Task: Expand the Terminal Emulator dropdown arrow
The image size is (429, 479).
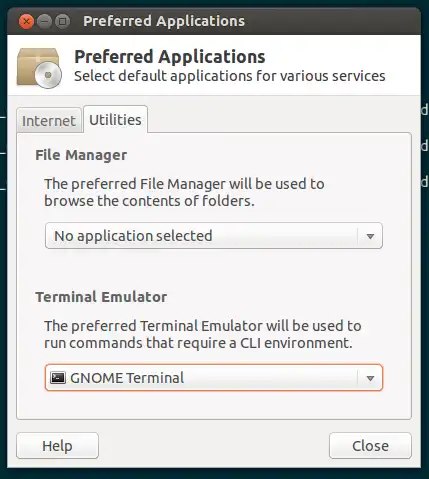Action: [x=370, y=378]
